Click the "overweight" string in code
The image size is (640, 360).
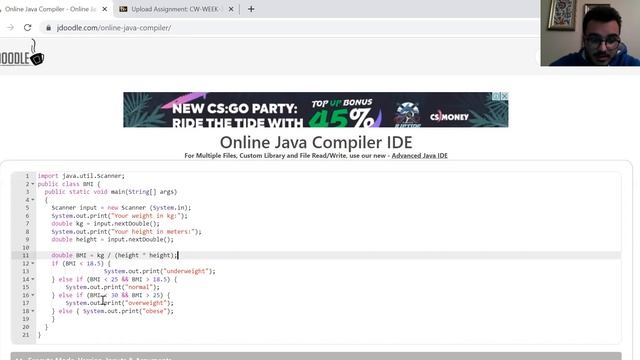pyautogui.click(x=146, y=303)
